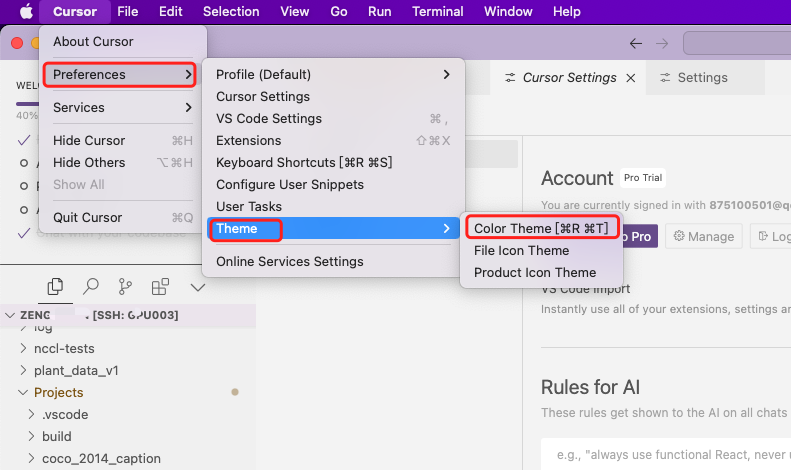This screenshot has height=470, width=791.
Task: Open Online Services Settings
Action: [333, 261]
